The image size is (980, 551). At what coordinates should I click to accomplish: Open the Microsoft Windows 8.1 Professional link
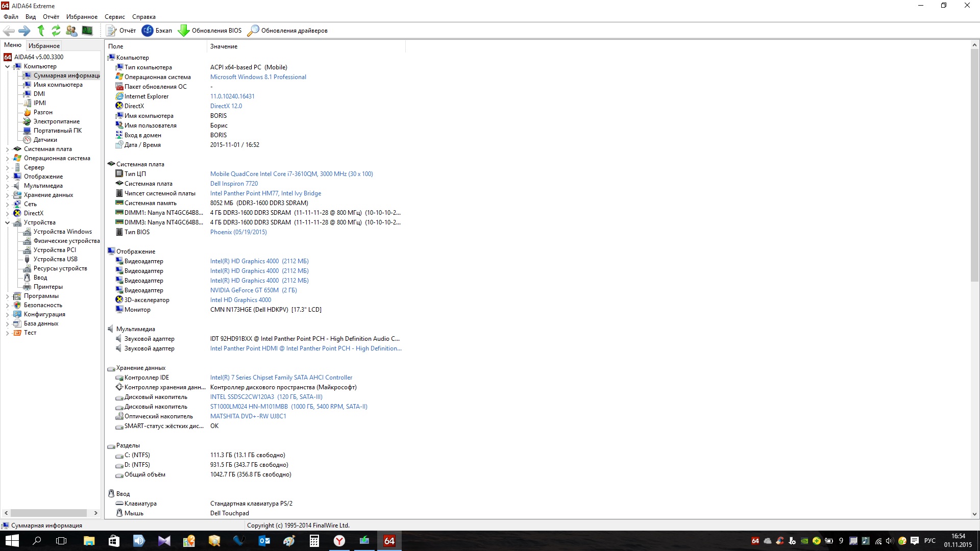click(258, 77)
